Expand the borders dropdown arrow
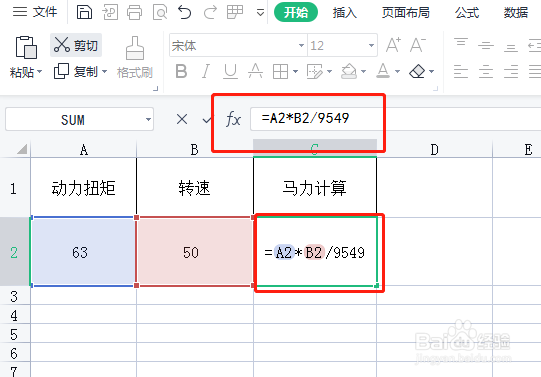The height and width of the screenshot is (377, 541). [296, 72]
